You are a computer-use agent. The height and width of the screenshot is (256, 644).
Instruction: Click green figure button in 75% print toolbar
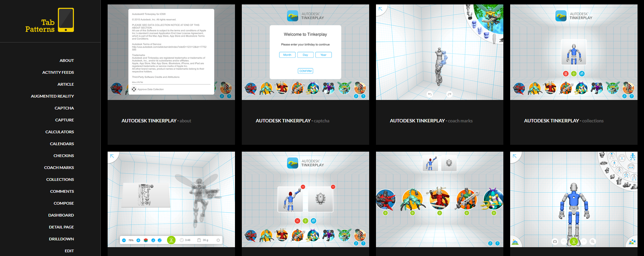(171, 240)
